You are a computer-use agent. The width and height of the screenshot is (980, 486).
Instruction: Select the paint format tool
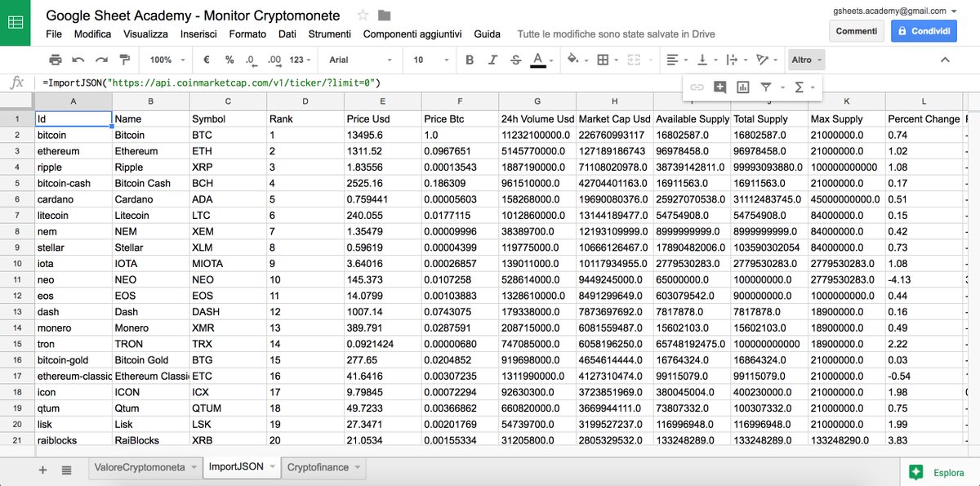click(125, 60)
